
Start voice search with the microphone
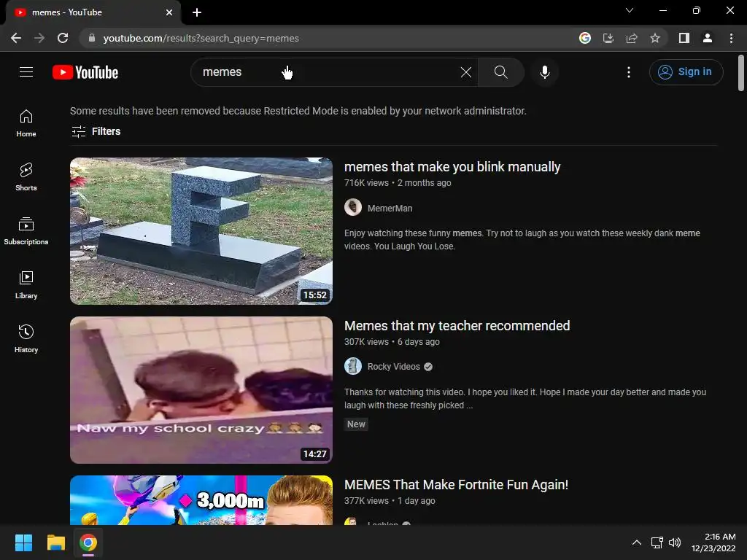(544, 72)
